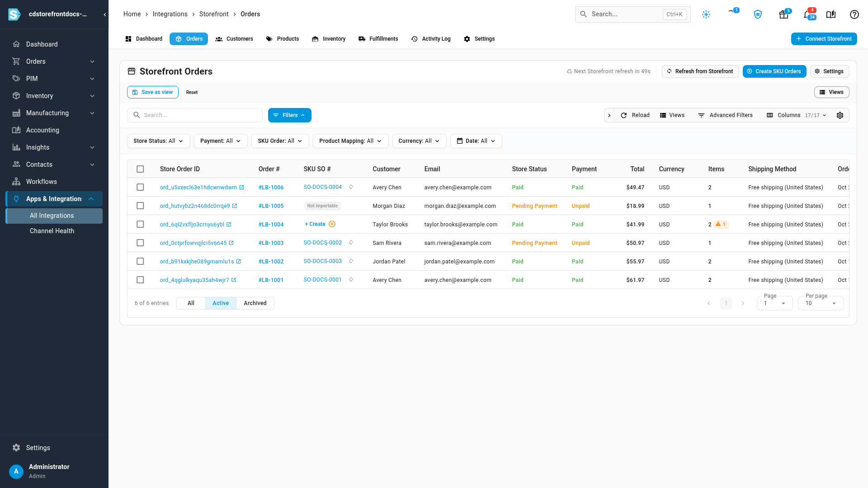Screen dimensions: 868x488
Task: Expand Columns 17/17 selector
Action: (797, 115)
